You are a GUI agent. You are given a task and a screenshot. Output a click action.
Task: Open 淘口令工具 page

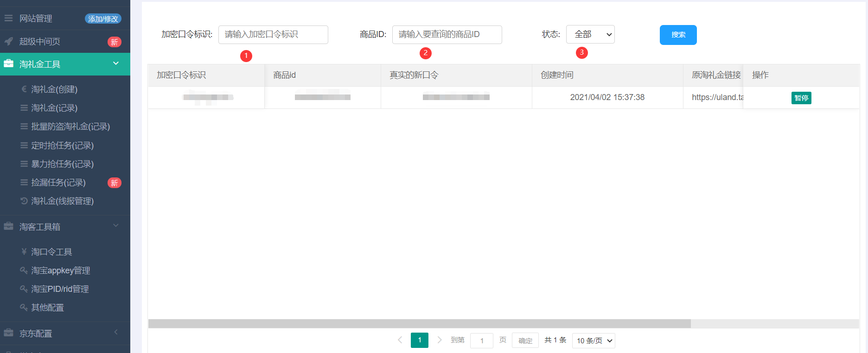point(51,252)
